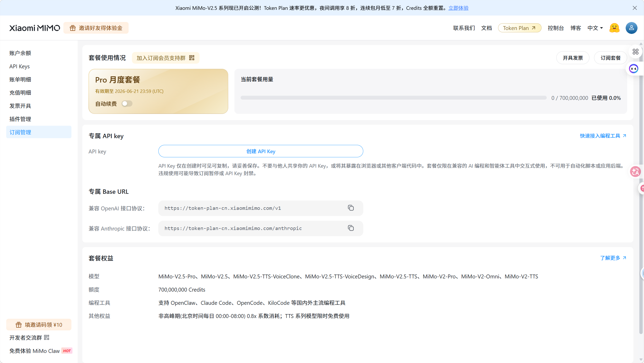Screen dimensions: 644x363
Task: Select 充值明细 in the sidebar
Action: pos(39,93)
